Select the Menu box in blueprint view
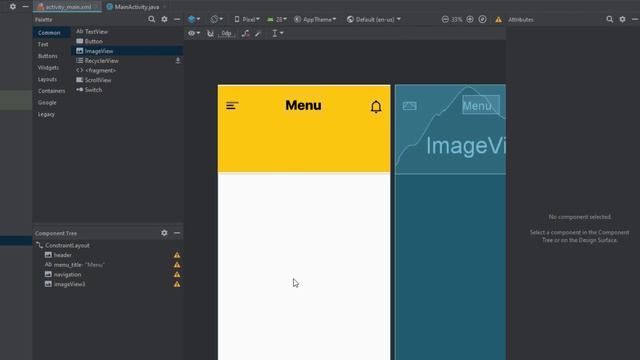This screenshot has width=640, height=360. pyautogui.click(x=481, y=105)
